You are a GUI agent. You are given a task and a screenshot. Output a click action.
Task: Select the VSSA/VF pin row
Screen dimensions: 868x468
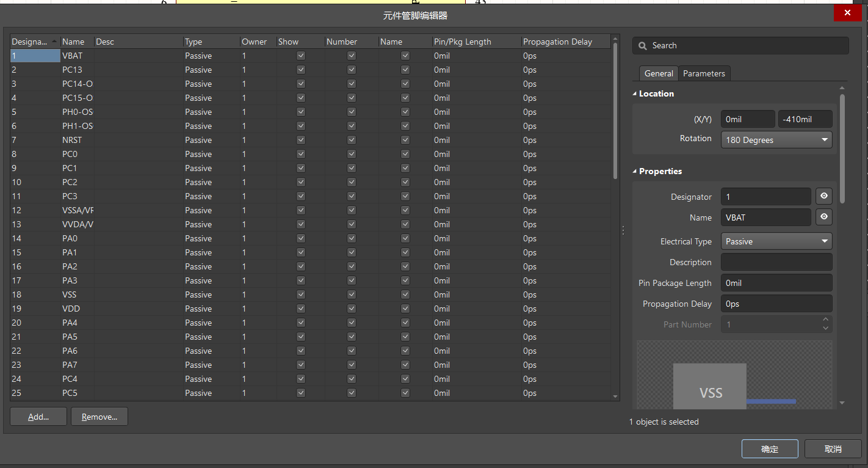(x=311, y=210)
